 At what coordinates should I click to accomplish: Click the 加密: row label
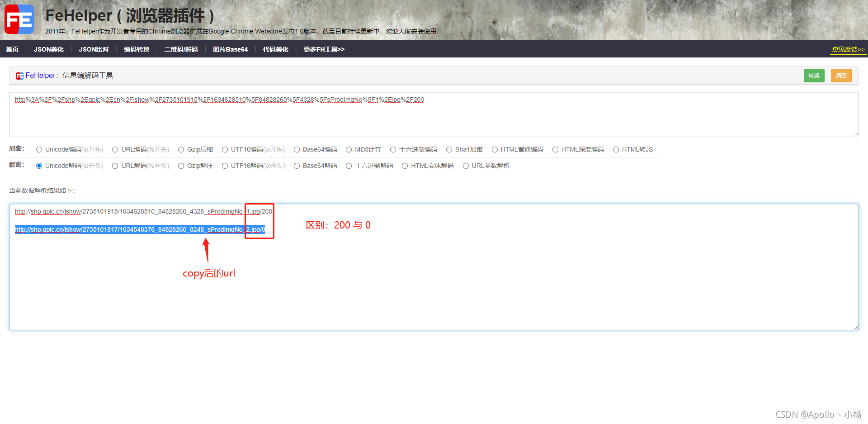pos(17,149)
